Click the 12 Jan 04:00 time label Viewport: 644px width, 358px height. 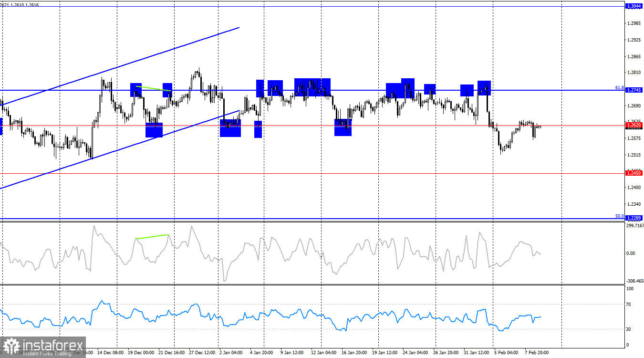[x=324, y=352]
